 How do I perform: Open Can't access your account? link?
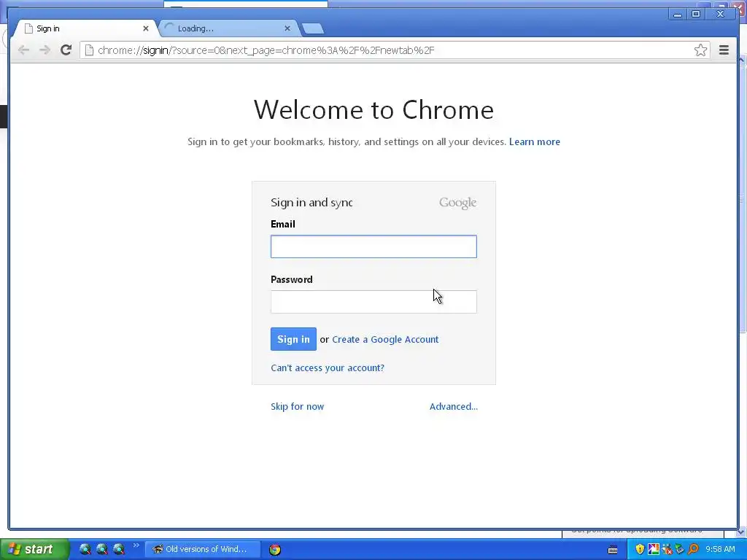328,367
